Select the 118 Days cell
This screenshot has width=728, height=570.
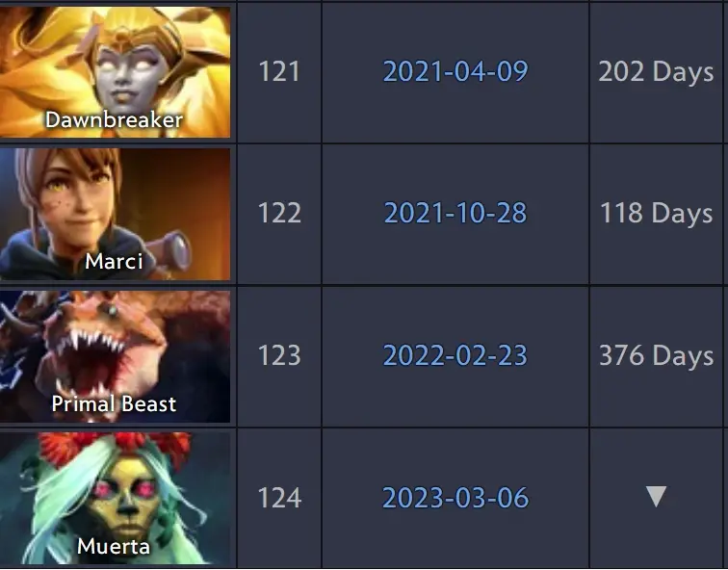[656, 214]
